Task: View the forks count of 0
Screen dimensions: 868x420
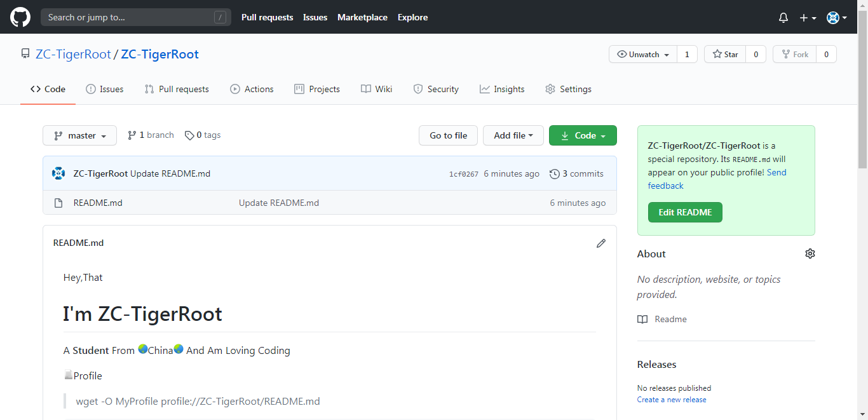Action: (826, 55)
